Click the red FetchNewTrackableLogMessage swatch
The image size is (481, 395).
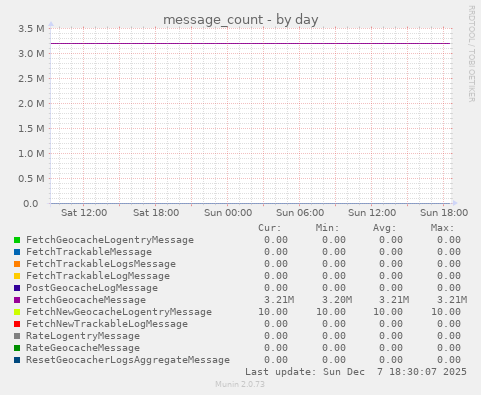pyautogui.click(x=17, y=324)
